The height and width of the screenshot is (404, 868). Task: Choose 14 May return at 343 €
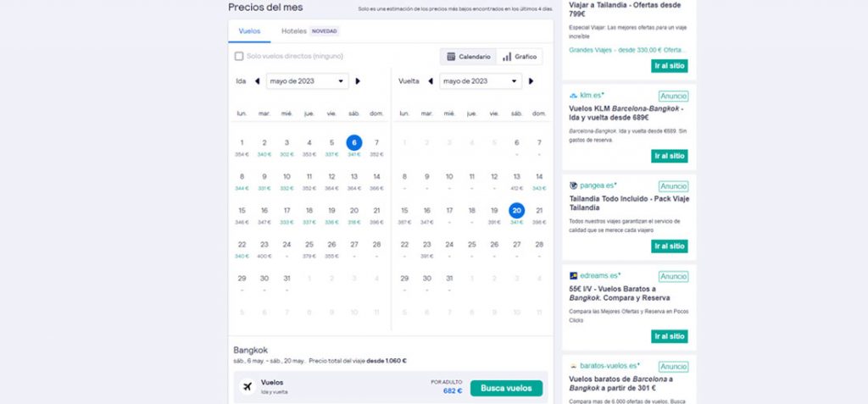(x=539, y=181)
